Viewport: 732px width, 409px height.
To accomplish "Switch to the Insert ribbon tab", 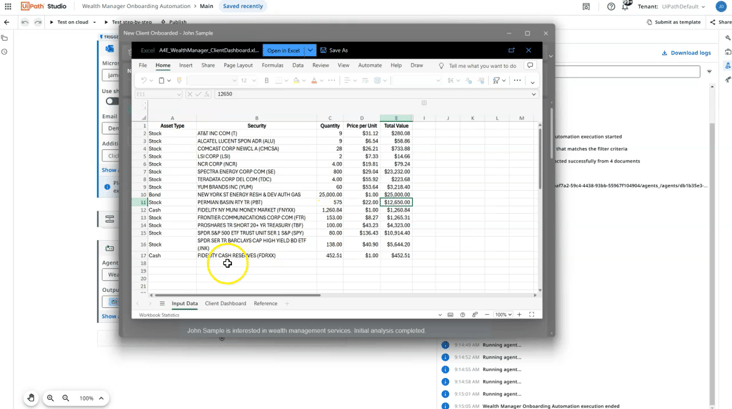I will coord(186,65).
